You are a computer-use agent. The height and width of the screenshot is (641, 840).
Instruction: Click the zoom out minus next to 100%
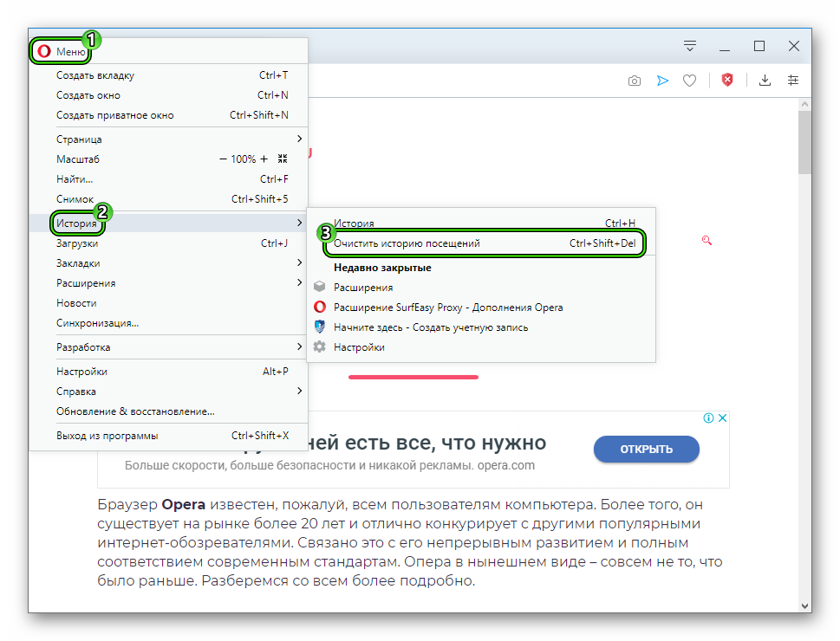pos(223,159)
